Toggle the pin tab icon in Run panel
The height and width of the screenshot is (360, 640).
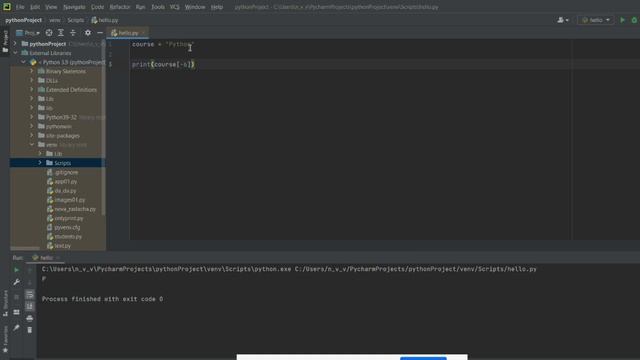(x=16, y=328)
